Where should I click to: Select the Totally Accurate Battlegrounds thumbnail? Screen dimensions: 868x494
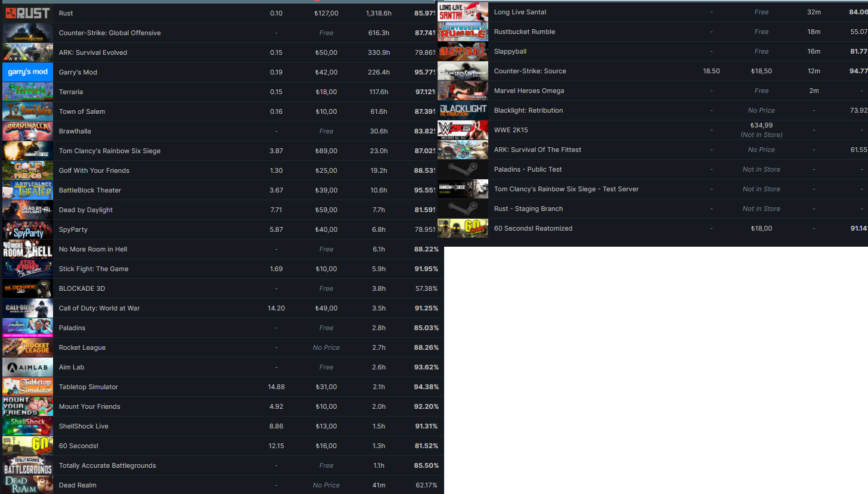tap(27, 465)
